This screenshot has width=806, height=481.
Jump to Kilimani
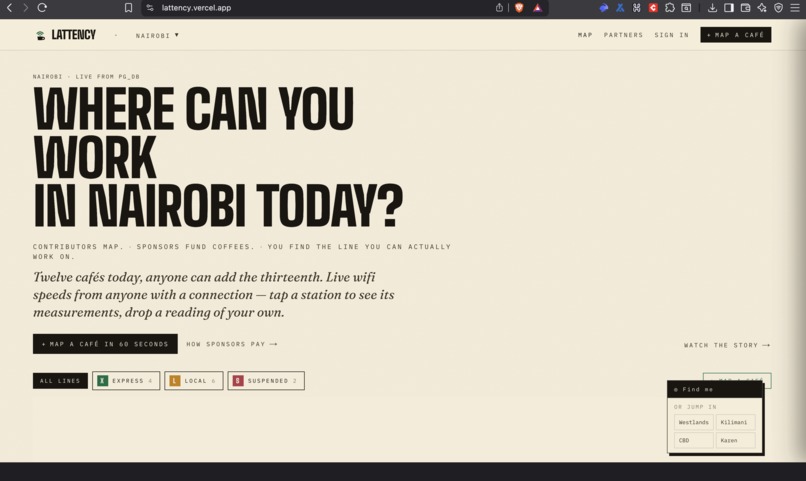click(736, 422)
